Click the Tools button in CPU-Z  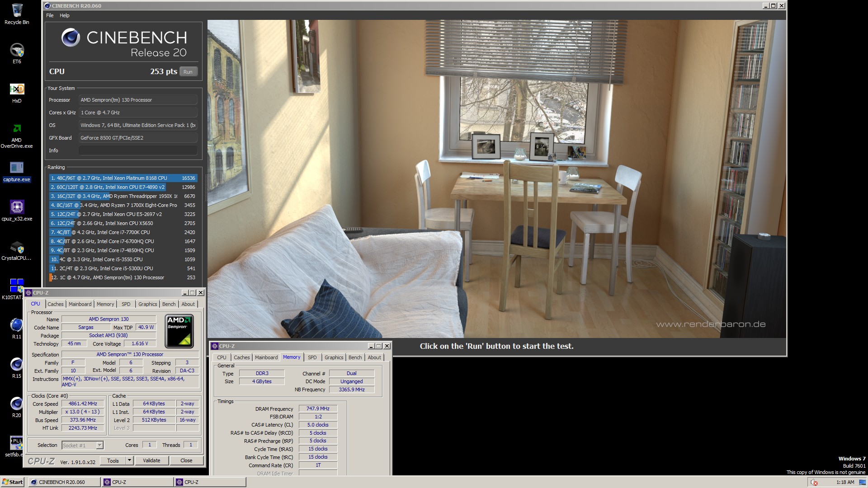(113, 460)
